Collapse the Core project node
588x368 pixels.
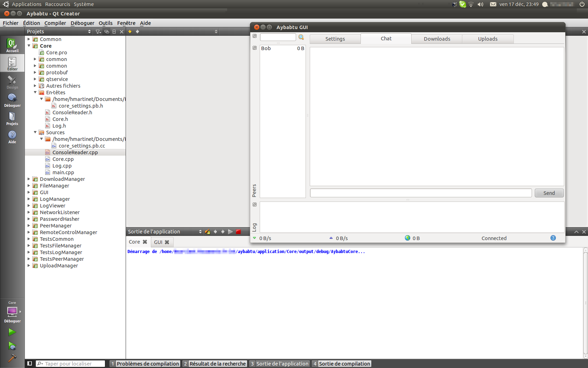(x=29, y=46)
